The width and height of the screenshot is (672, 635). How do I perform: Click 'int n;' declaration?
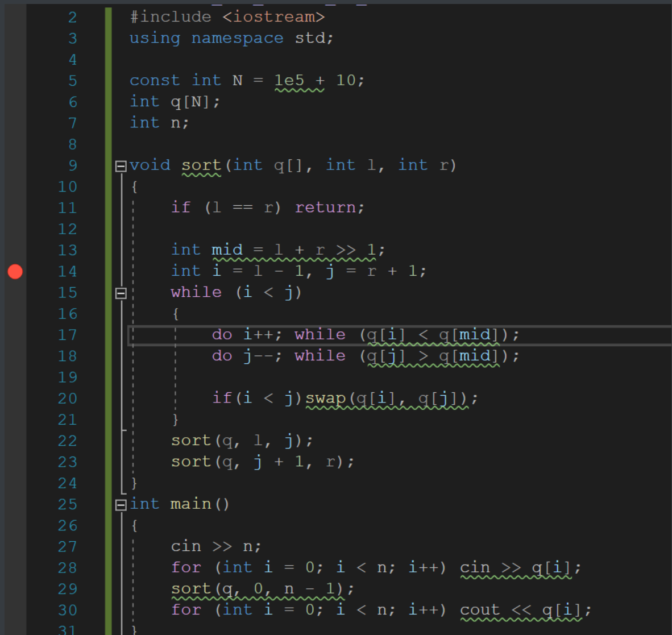tap(159, 123)
